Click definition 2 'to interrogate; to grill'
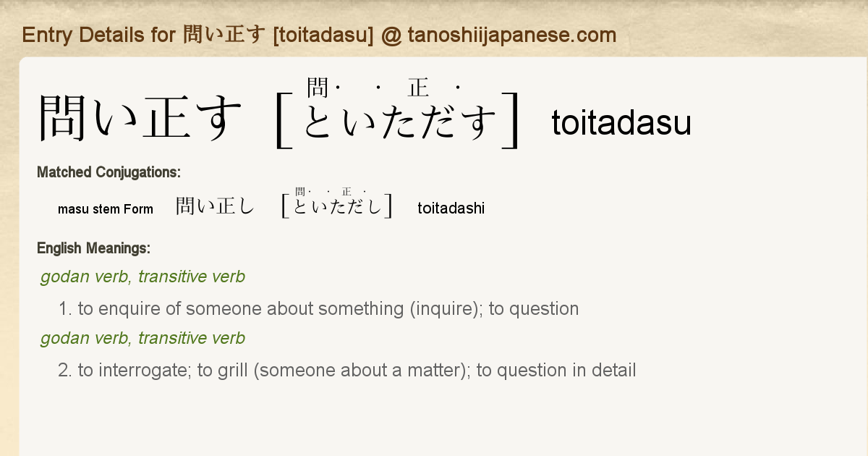 pos(347,371)
